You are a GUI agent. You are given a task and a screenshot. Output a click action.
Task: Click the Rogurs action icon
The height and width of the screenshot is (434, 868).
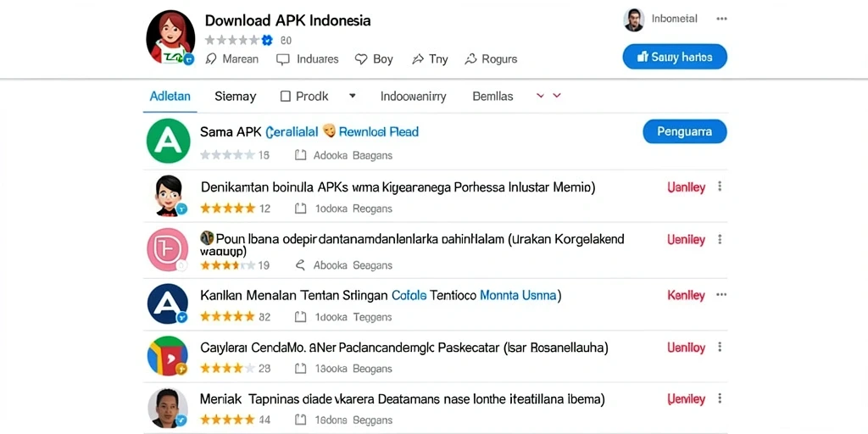pos(470,59)
